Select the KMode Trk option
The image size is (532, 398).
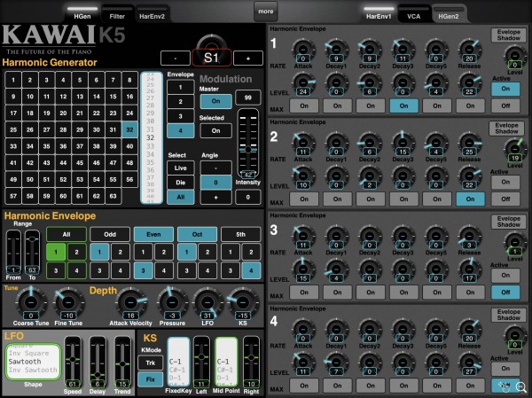click(151, 363)
